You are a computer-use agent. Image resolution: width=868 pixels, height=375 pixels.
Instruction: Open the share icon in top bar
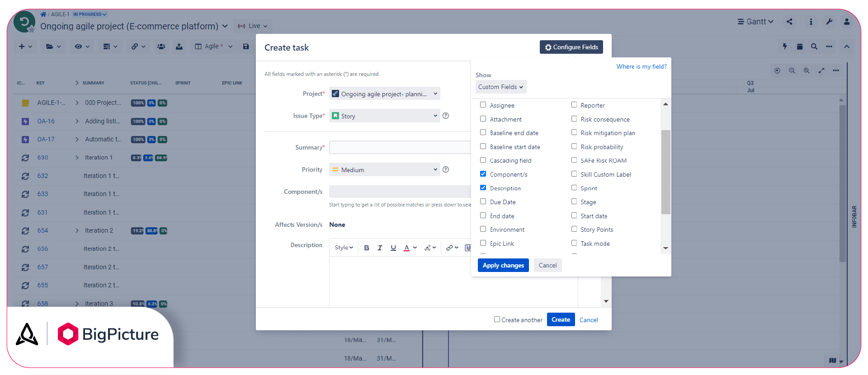[x=789, y=22]
